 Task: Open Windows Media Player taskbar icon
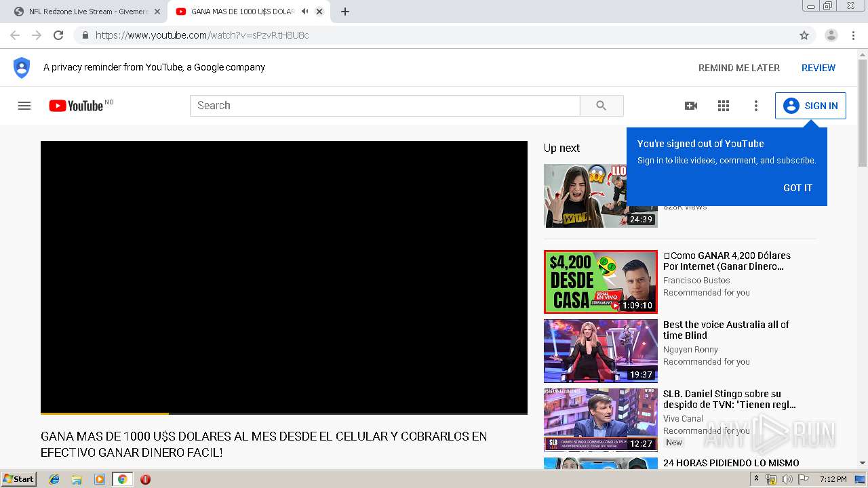[x=100, y=479]
